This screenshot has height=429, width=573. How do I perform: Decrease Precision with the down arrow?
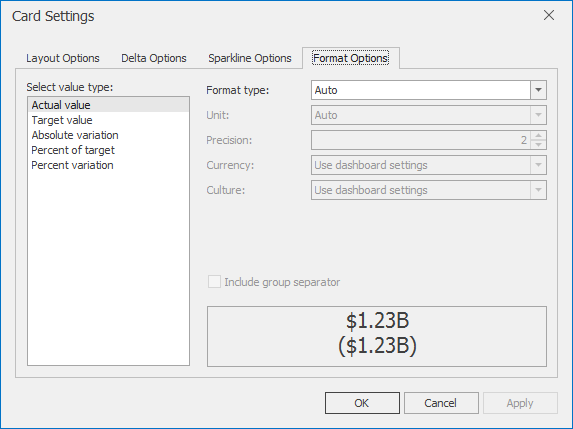coord(538,145)
